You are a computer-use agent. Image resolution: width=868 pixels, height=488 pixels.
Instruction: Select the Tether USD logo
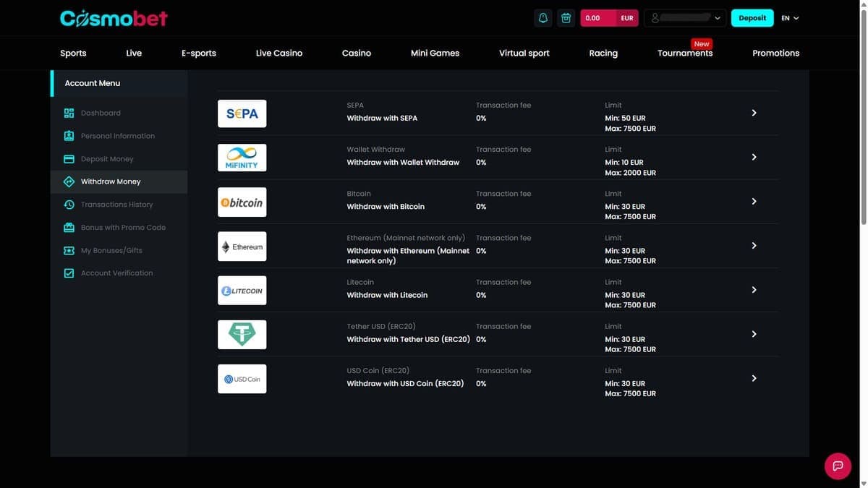tap(242, 335)
